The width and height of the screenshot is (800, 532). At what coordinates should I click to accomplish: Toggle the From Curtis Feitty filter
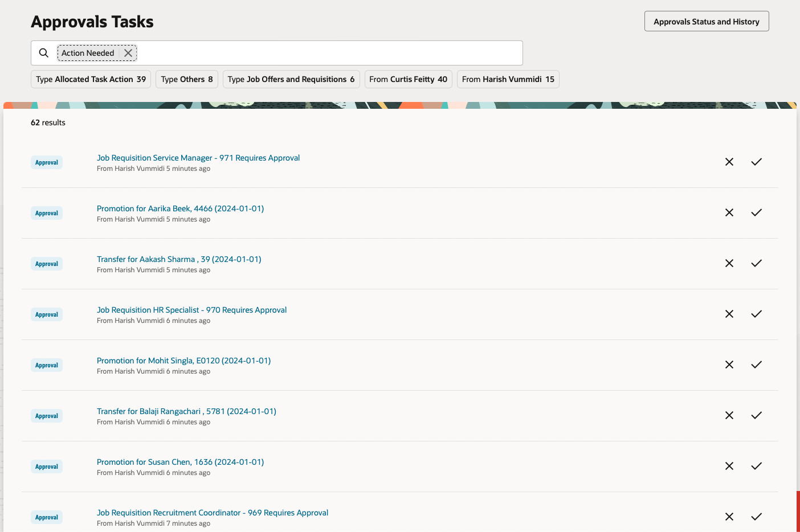pyautogui.click(x=408, y=79)
